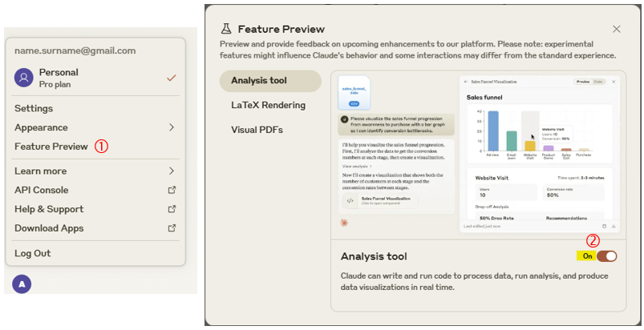This screenshot has width=644, height=330.
Task: Click the Ad view bar in the chart
Action: coord(493,131)
